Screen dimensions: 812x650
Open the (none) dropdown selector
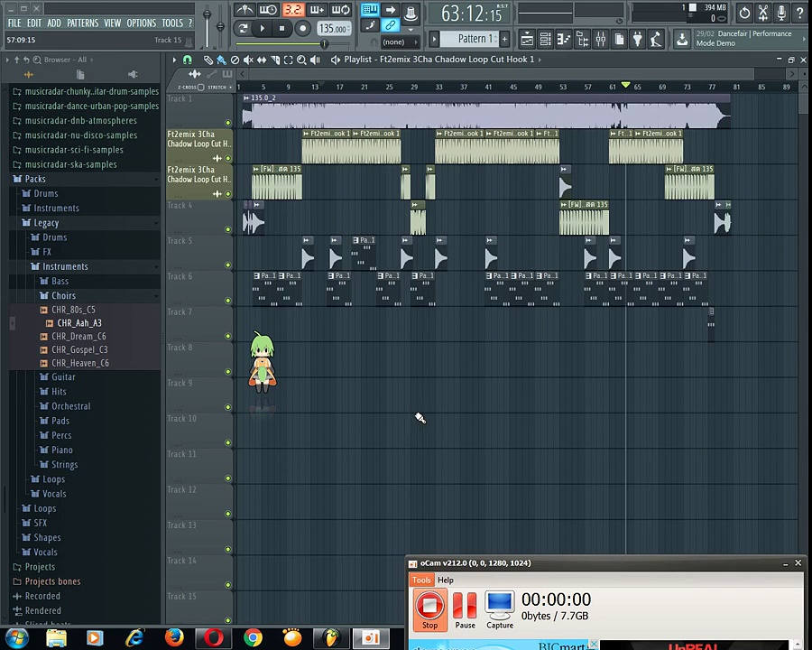tap(400, 42)
